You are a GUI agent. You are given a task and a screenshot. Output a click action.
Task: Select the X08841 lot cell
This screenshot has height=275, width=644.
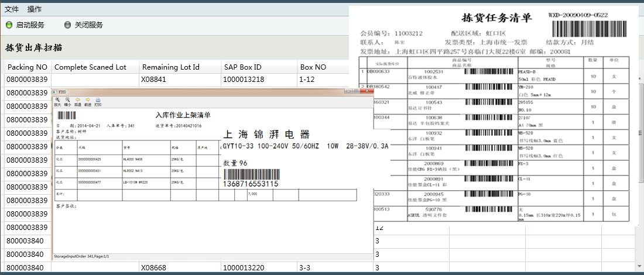click(x=180, y=80)
